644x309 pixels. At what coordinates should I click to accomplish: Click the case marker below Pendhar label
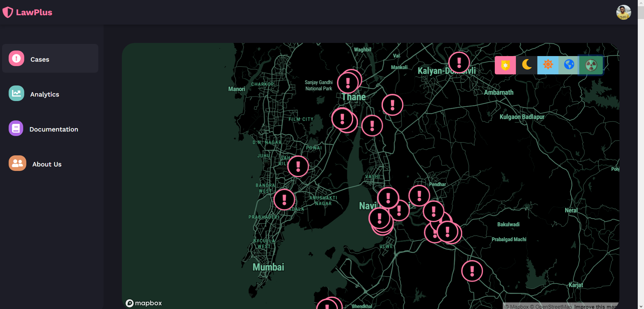point(419,196)
